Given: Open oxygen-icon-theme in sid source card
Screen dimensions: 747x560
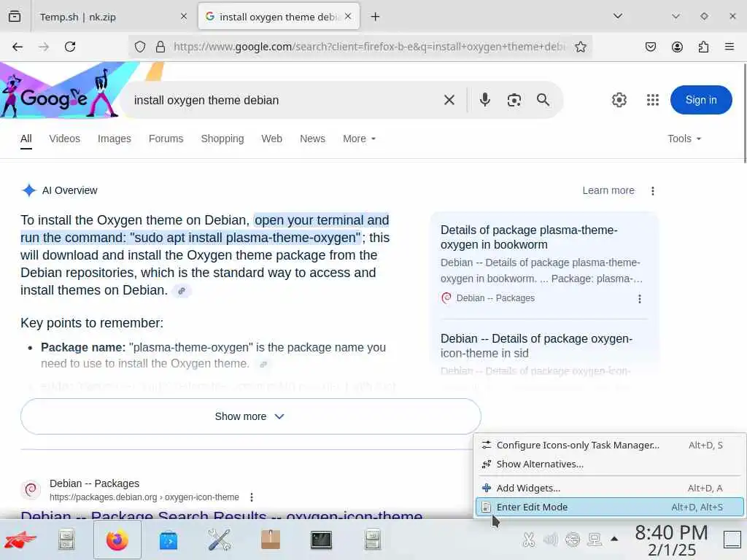Looking at the screenshot, I should click(x=536, y=346).
